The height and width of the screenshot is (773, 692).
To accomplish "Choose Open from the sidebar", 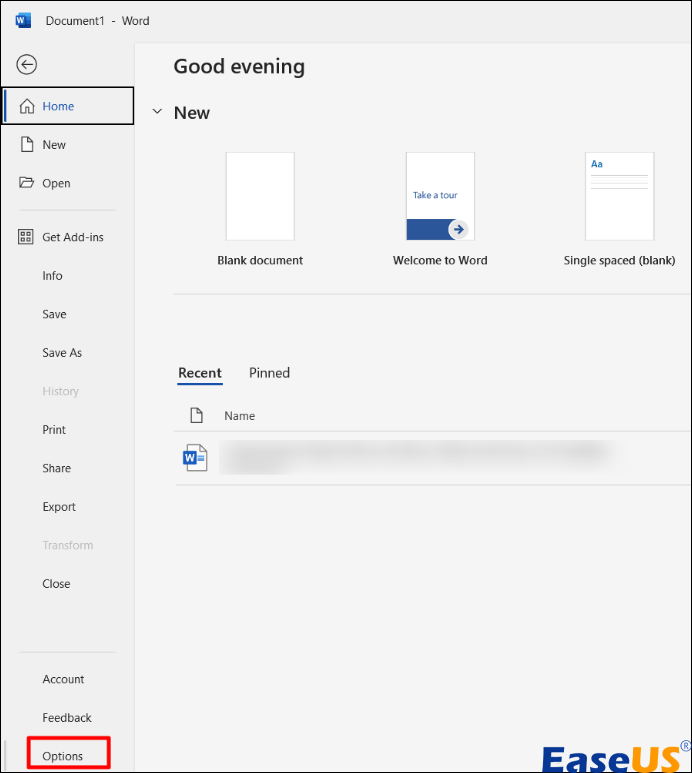I will tap(68, 183).
